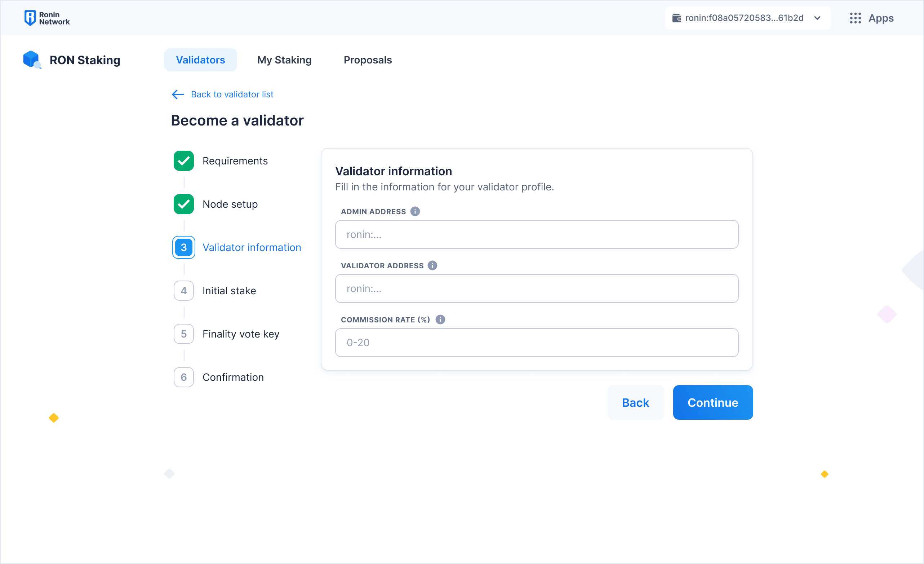Viewport: 924px width, 564px height.
Task: Click the back arrow icon
Action: 178,94
